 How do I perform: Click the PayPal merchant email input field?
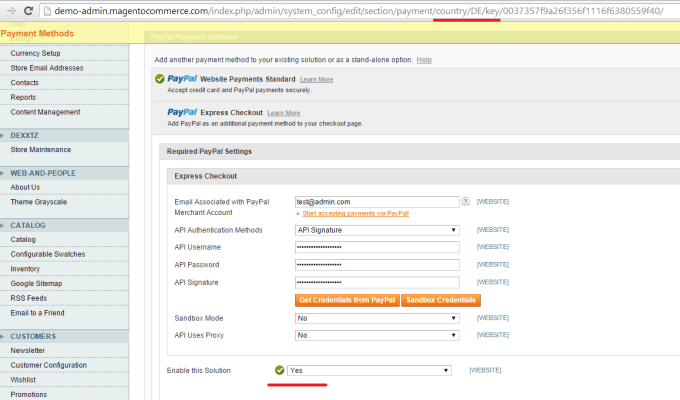(x=377, y=202)
